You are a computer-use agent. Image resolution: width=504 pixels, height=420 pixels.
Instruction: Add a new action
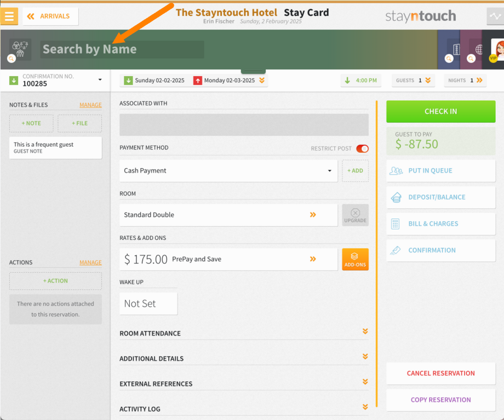(56, 281)
